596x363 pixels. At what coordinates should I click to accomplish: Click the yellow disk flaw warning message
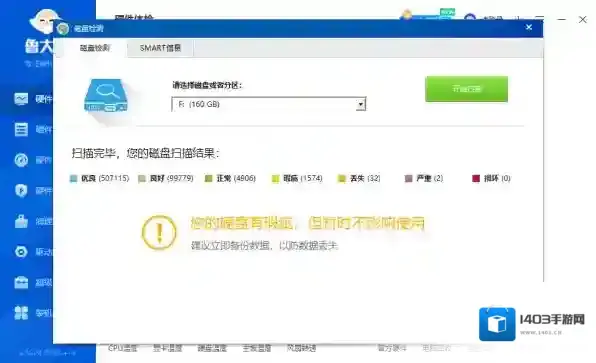(308, 223)
